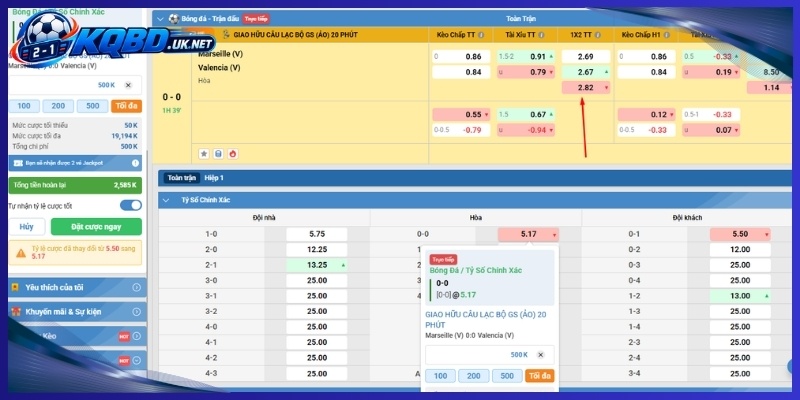Collapse the Bóng đá - Trận đấu section chevron
This screenshot has height=400, width=800.
pos(161,19)
